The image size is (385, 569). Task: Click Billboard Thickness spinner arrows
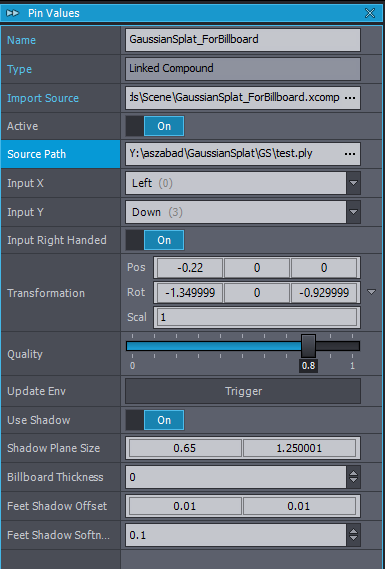(353, 477)
